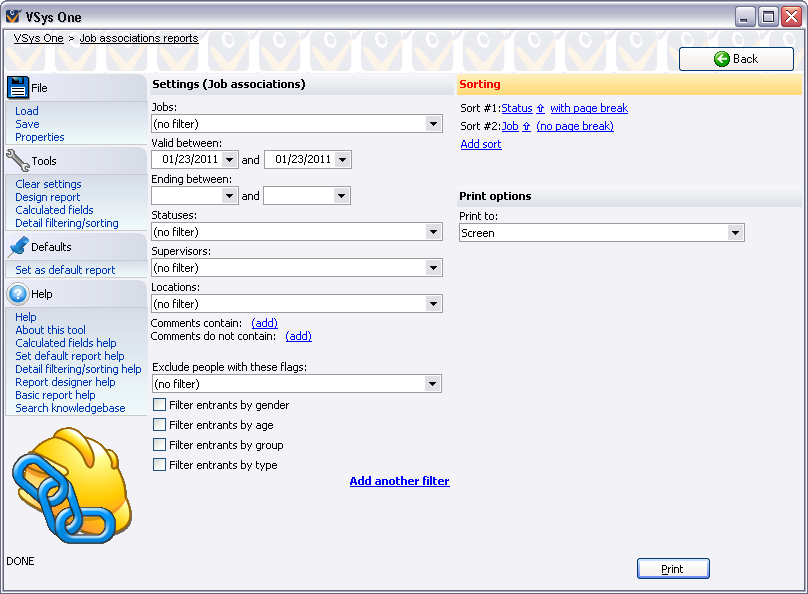Screen dimensions: 808x594
Task: Click (add) next to Comments do not contain
Action: tap(298, 336)
